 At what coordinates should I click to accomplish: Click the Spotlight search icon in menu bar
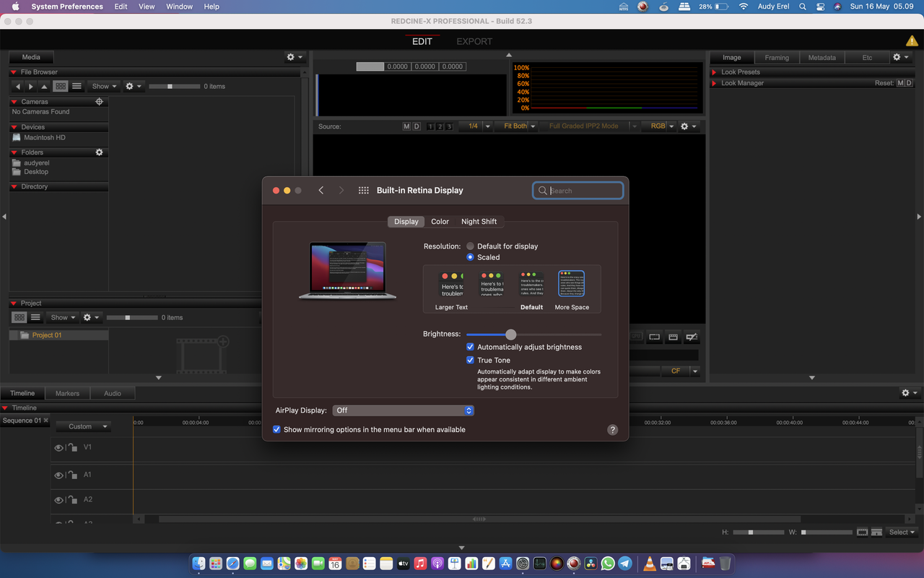[x=803, y=7]
